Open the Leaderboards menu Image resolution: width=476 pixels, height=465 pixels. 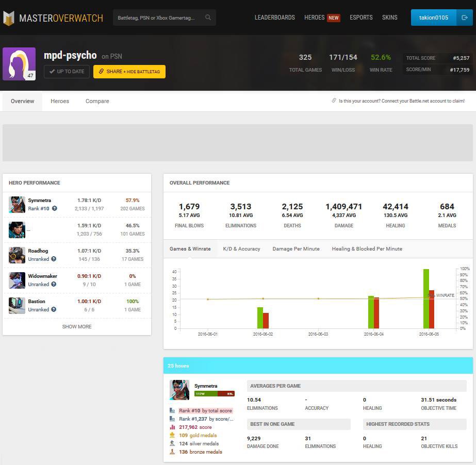click(x=274, y=18)
